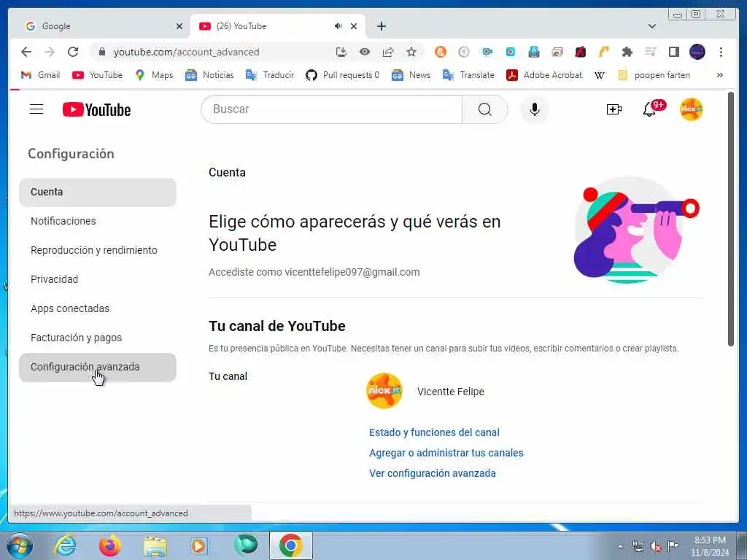Click the Vicentte Felipe channel avatar
The height and width of the screenshot is (560, 747).
(384, 391)
